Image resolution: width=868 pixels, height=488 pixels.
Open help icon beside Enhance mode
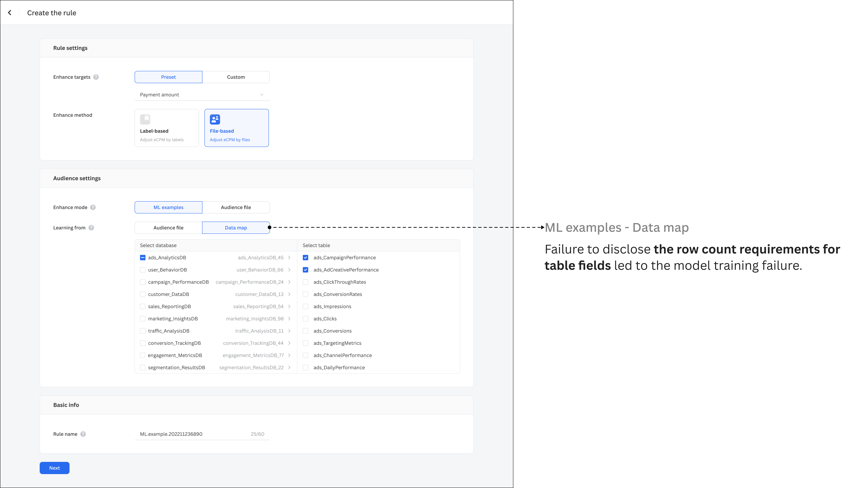[x=93, y=207]
